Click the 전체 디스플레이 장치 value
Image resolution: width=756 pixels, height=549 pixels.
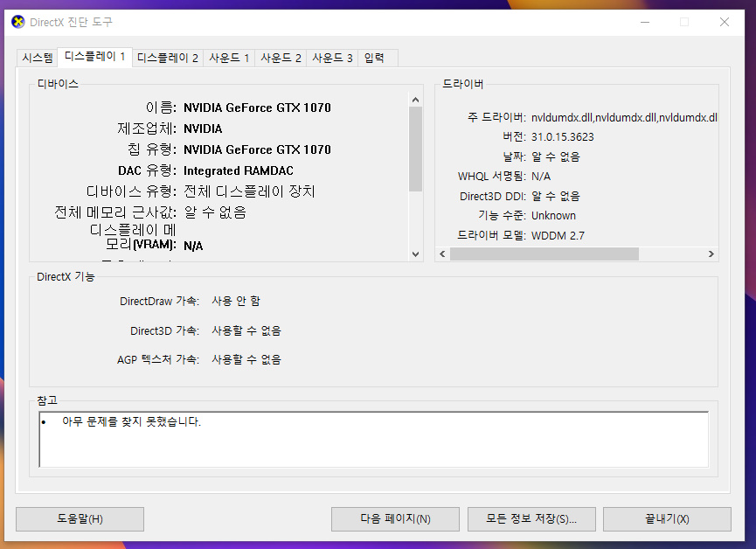(249, 191)
